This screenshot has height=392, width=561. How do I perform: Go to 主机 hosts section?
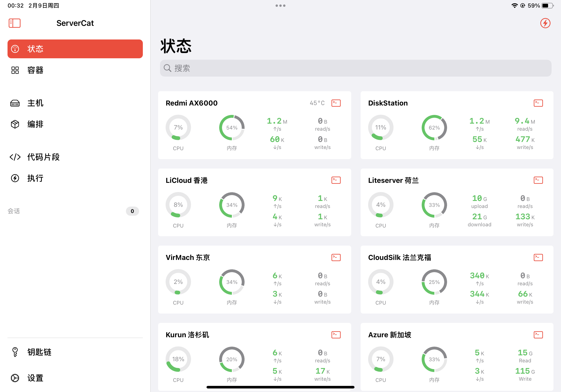coord(35,103)
